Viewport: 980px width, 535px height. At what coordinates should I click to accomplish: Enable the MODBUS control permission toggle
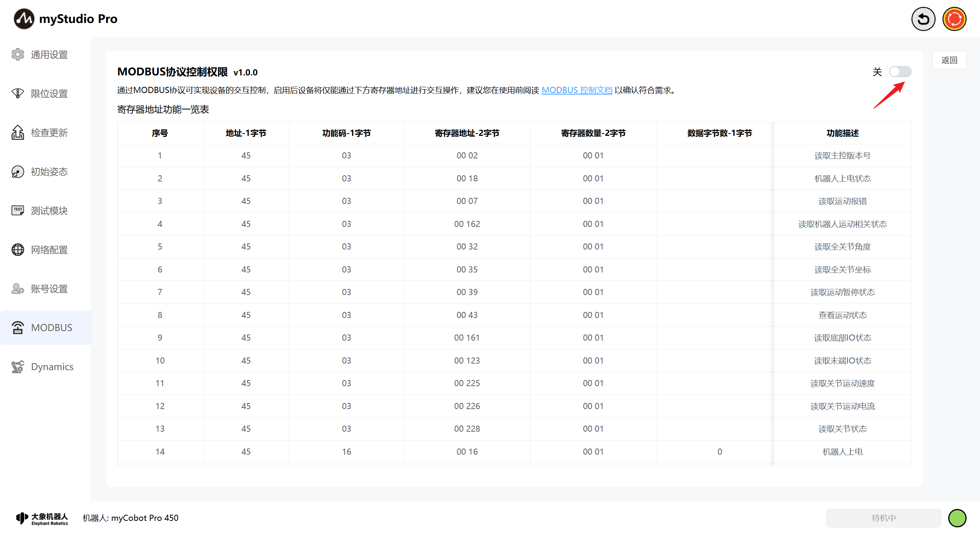(x=900, y=72)
